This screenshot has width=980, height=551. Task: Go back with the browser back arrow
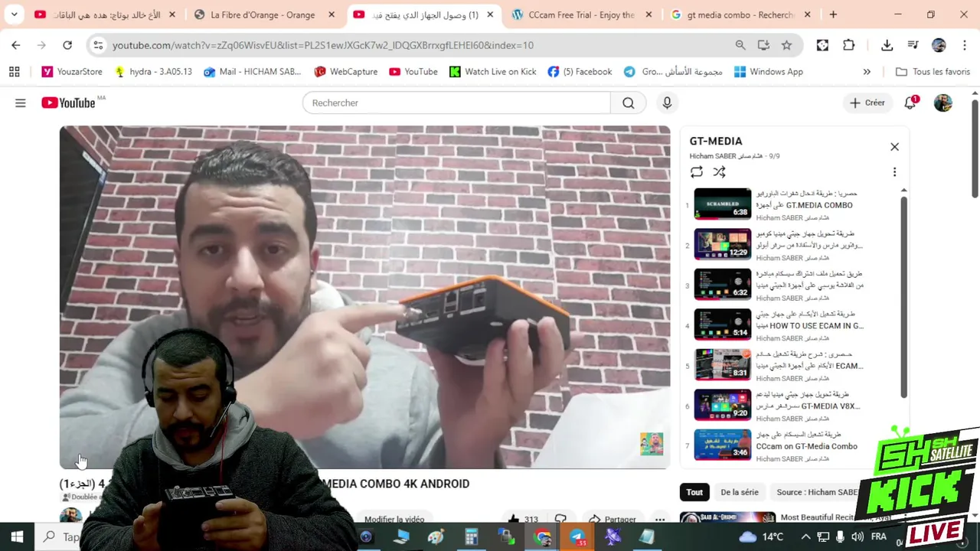tap(16, 45)
